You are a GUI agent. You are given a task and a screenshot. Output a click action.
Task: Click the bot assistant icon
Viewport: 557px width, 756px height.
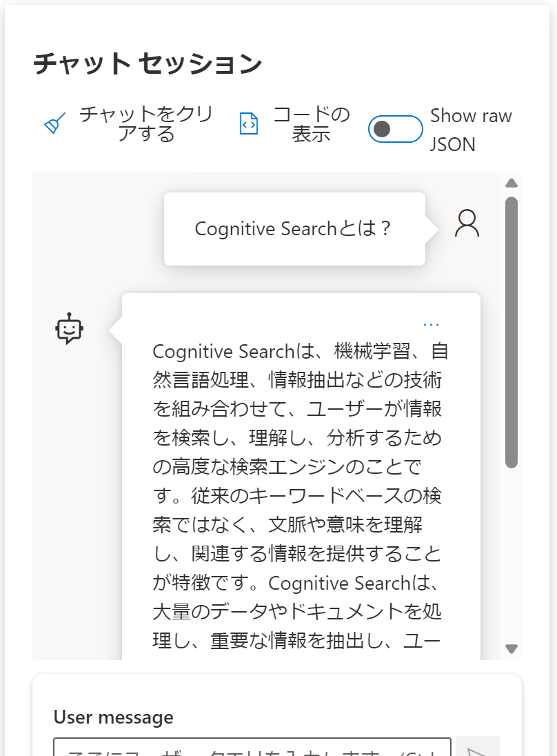pos(70,328)
